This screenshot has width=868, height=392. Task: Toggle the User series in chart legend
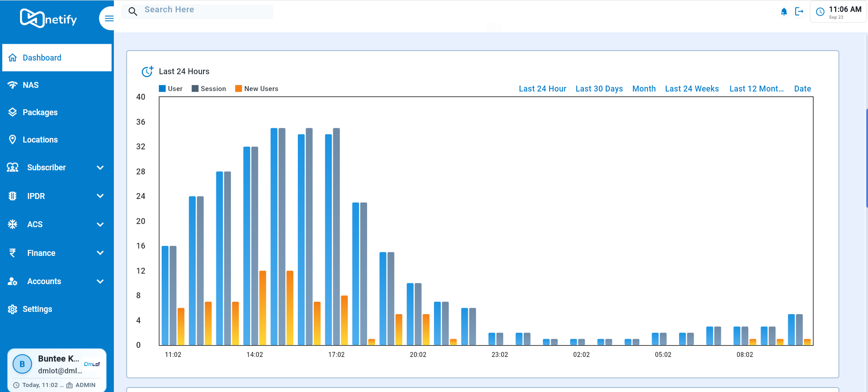pos(162,89)
